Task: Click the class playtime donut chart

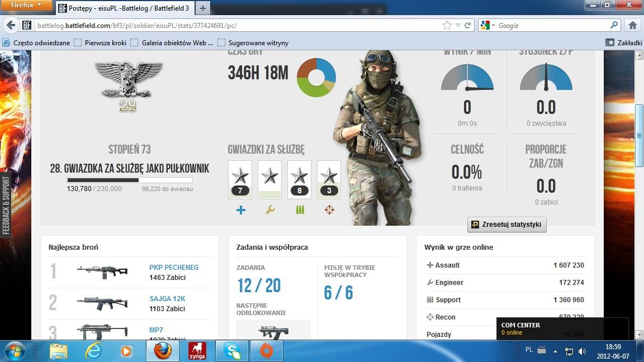Action: click(316, 78)
